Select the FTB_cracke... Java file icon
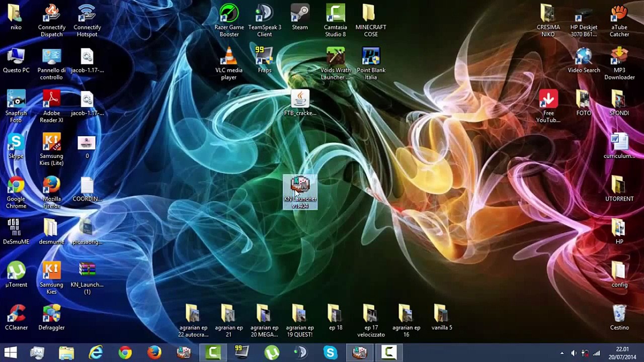The height and width of the screenshot is (362, 644). 300,103
